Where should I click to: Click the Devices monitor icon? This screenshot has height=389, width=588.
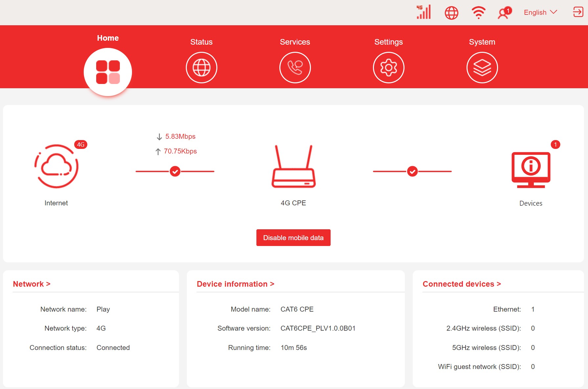531,169
